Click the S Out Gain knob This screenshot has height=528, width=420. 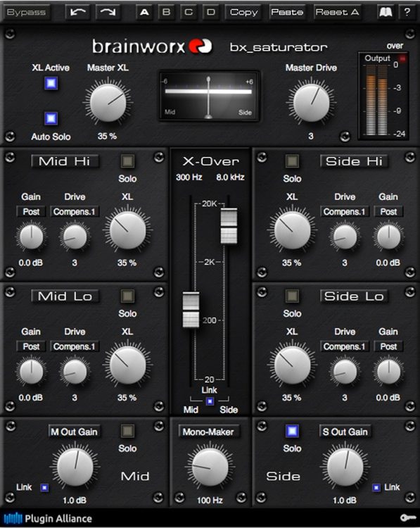point(345,467)
